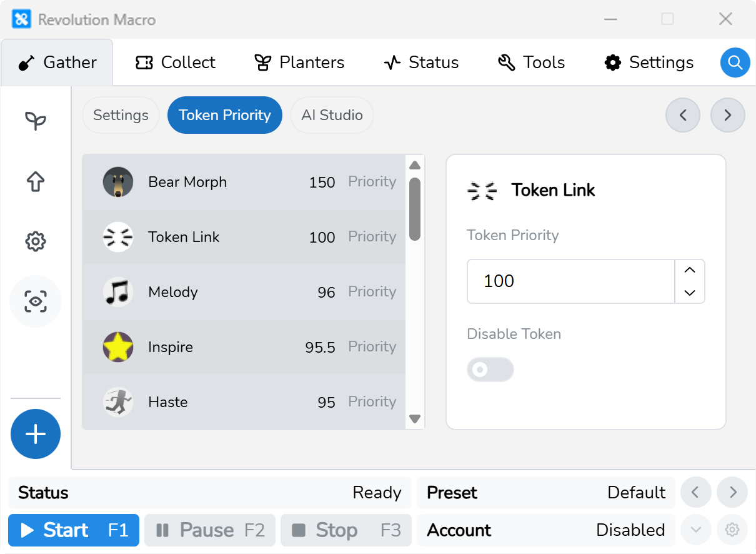The image size is (756, 554).
Task: Click the blue plus add button
Action: pos(36,434)
